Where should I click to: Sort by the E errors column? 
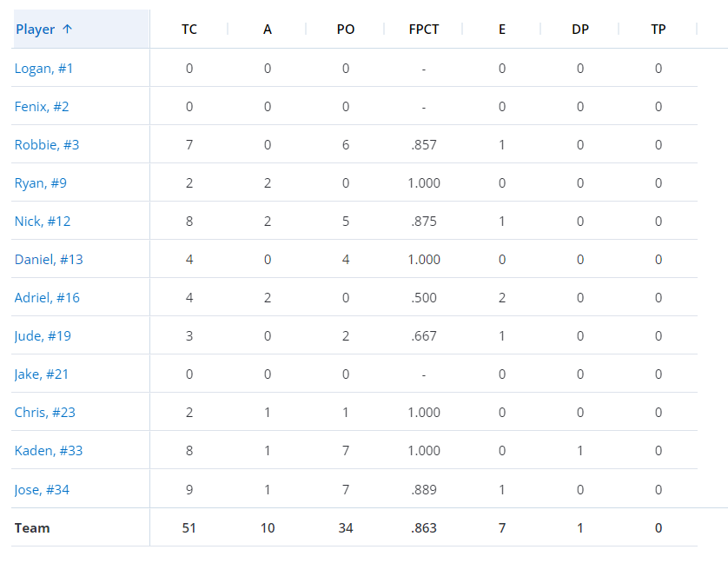(502, 30)
